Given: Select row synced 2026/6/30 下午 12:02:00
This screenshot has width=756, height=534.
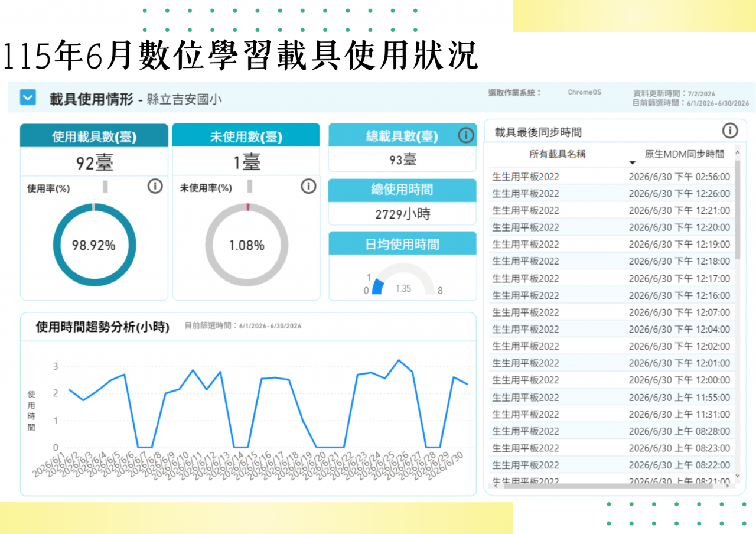Looking at the screenshot, I should pyautogui.click(x=612, y=346).
